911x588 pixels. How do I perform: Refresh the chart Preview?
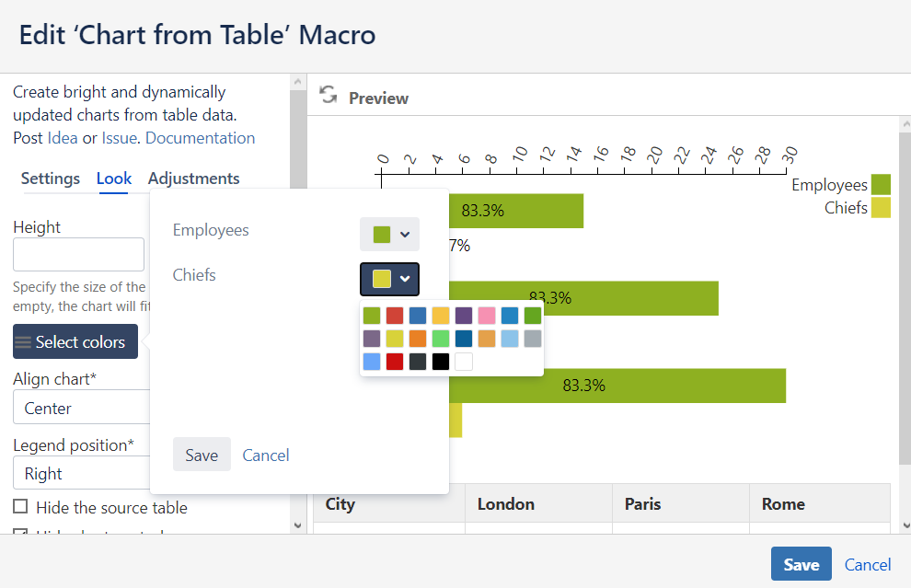329,93
